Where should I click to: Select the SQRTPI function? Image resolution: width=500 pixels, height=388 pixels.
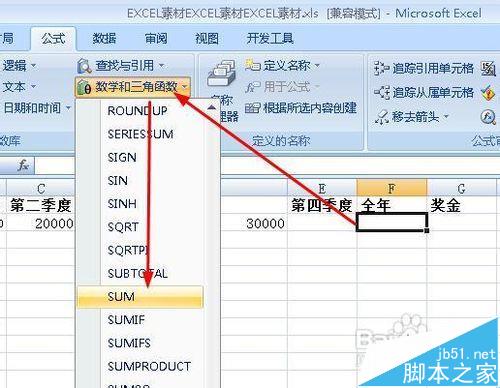tap(140, 250)
